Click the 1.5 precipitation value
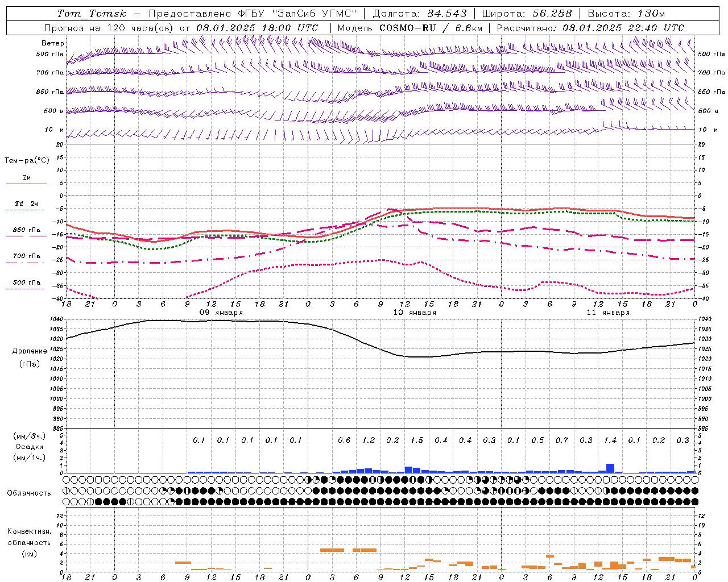The height and width of the screenshot is (582, 728). tap(417, 440)
